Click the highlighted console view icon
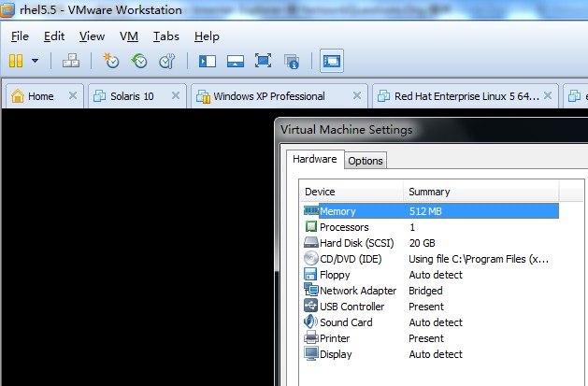588x386 pixels. point(332,61)
